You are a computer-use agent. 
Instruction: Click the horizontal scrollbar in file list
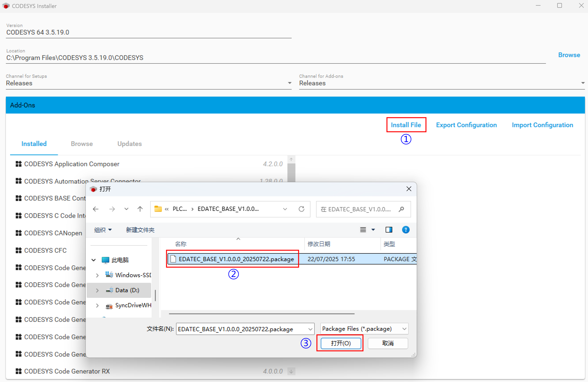(261, 314)
